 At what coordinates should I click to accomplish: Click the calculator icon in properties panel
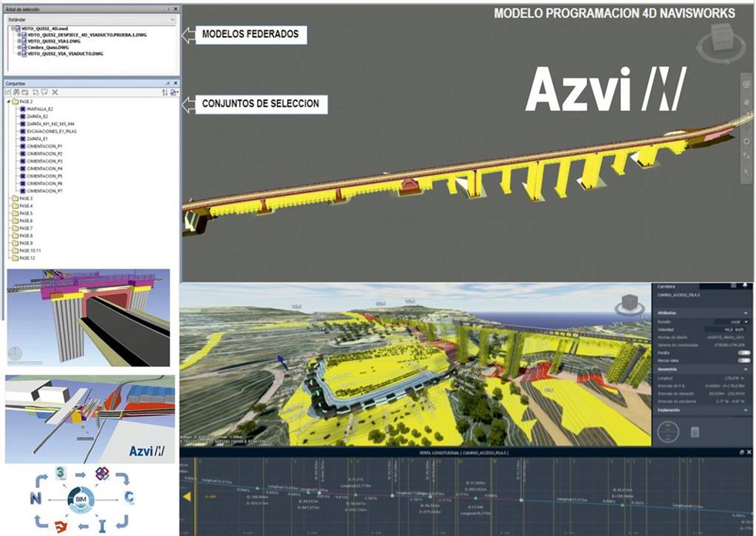pos(695,432)
